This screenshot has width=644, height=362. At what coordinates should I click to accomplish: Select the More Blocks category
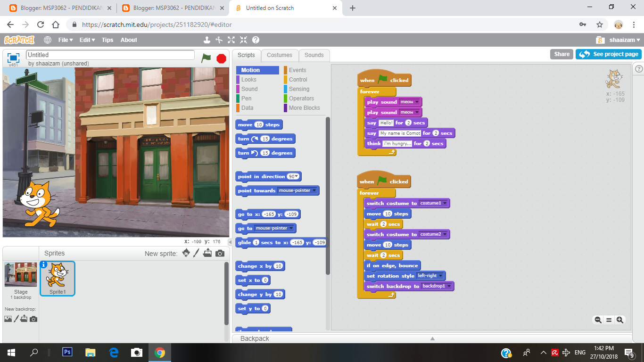pyautogui.click(x=305, y=108)
